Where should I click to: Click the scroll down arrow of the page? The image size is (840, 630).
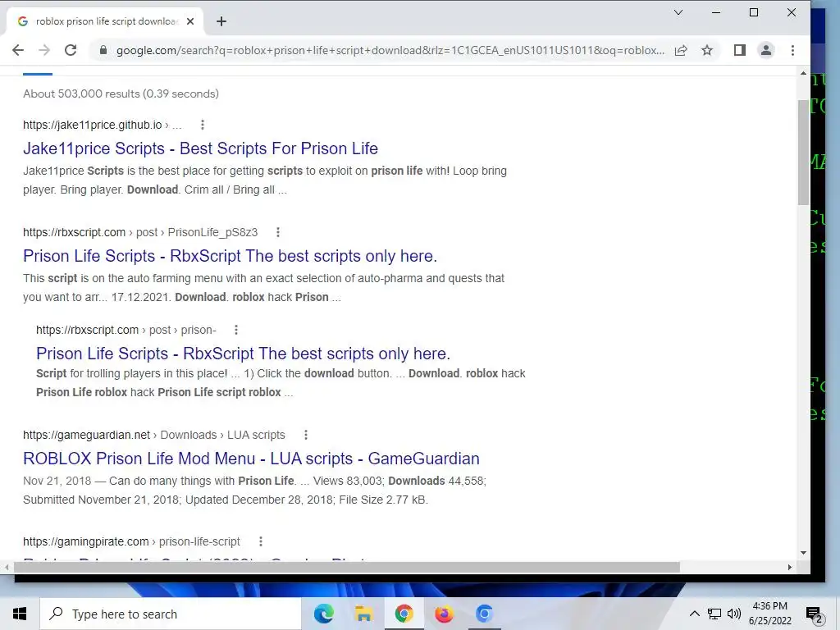[x=803, y=552]
